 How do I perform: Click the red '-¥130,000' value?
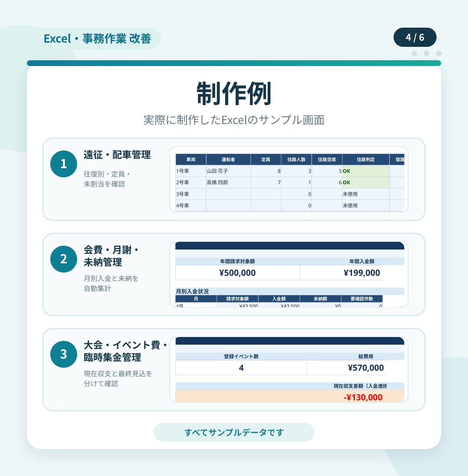click(x=363, y=397)
